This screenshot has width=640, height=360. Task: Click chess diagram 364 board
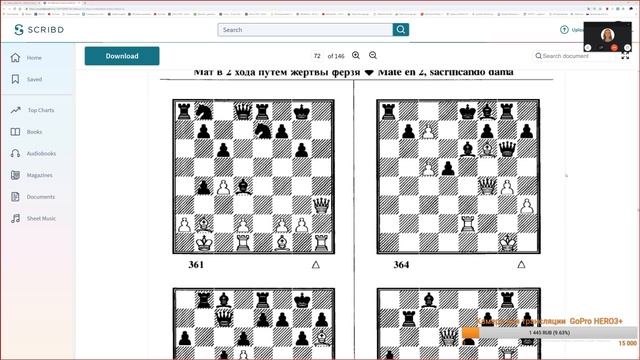[458, 176]
